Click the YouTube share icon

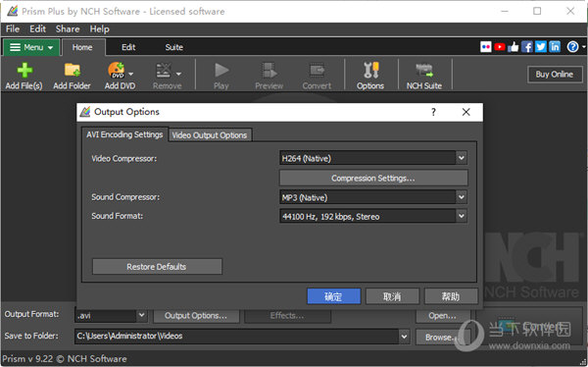click(499, 47)
